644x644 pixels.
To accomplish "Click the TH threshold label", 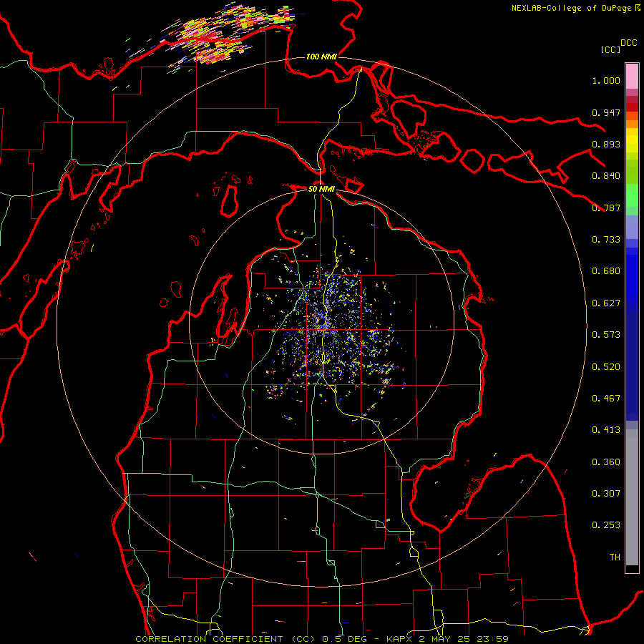I will [x=615, y=557].
